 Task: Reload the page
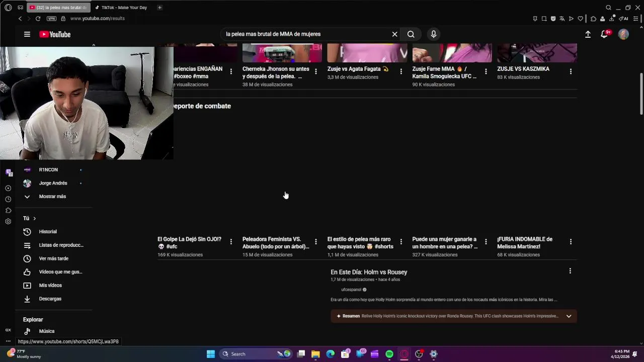38,19
